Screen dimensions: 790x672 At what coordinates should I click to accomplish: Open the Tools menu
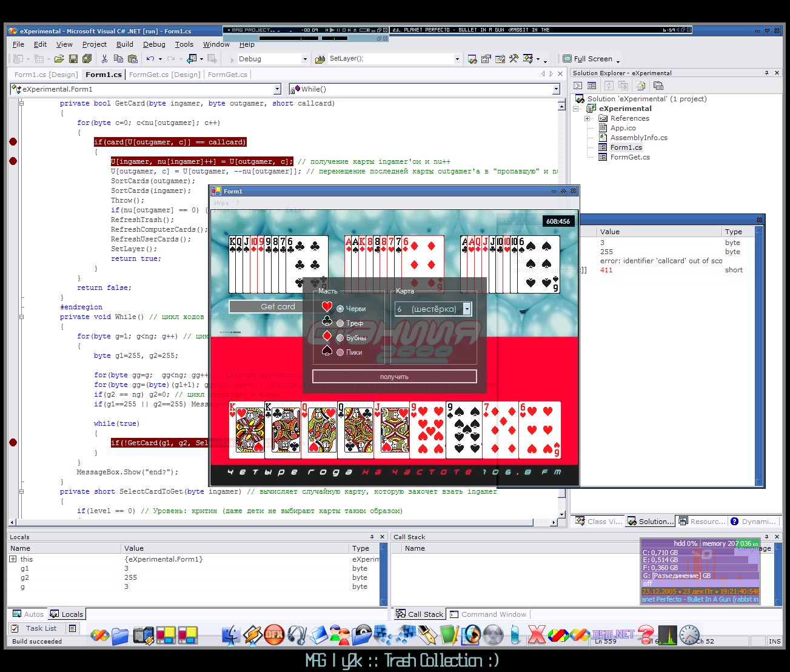[184, 44]
